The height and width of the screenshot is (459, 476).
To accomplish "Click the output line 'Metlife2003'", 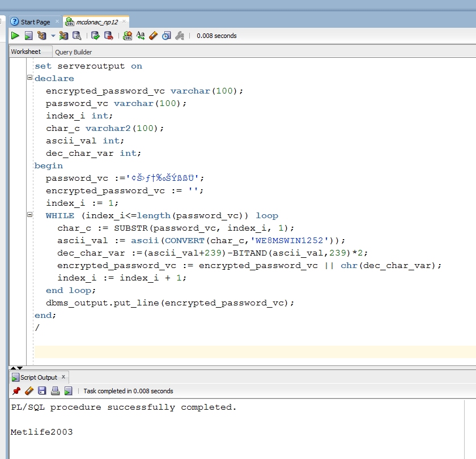I will [41, 432].
